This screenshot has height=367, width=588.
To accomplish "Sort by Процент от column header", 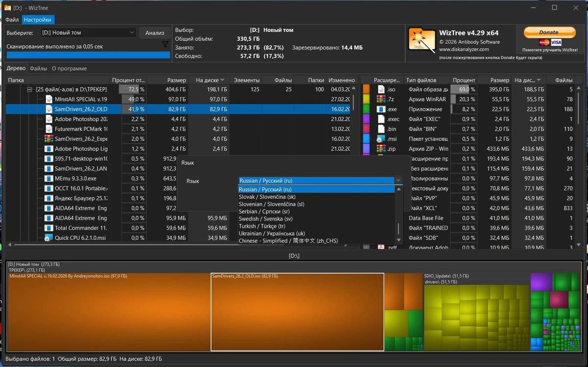I will pyautogui.click(x=127, y=80).
